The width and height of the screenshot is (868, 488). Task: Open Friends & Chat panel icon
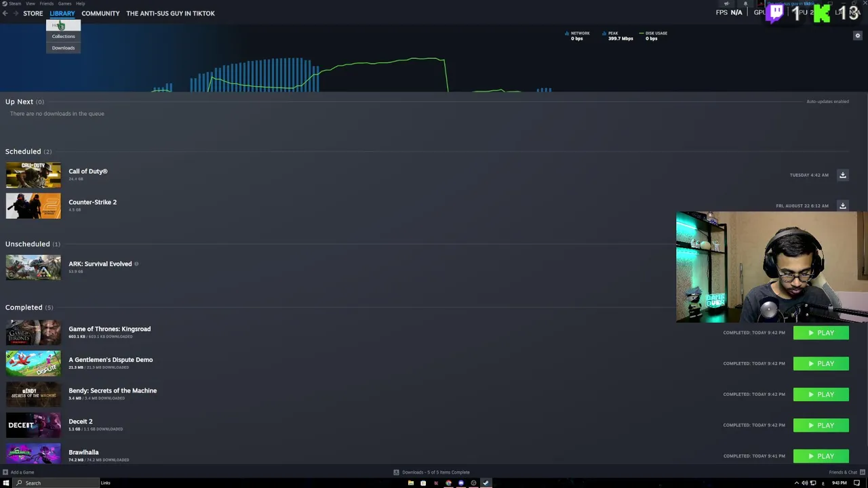[862, 472]
